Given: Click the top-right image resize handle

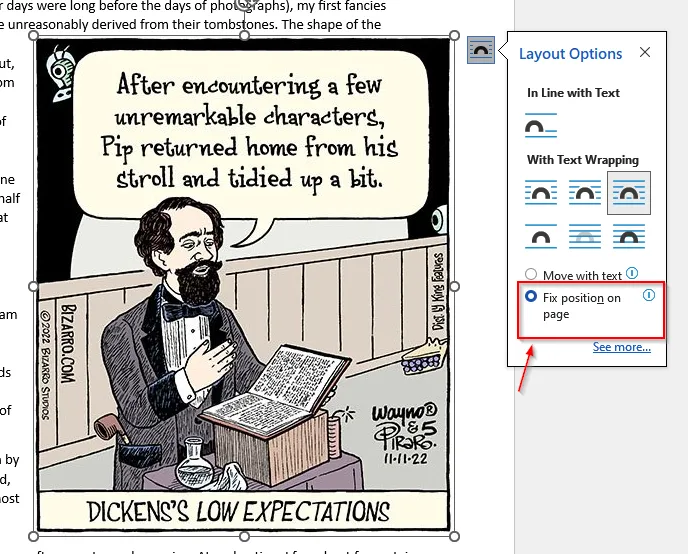Looking at the screenshot, I should click(455, 36).
